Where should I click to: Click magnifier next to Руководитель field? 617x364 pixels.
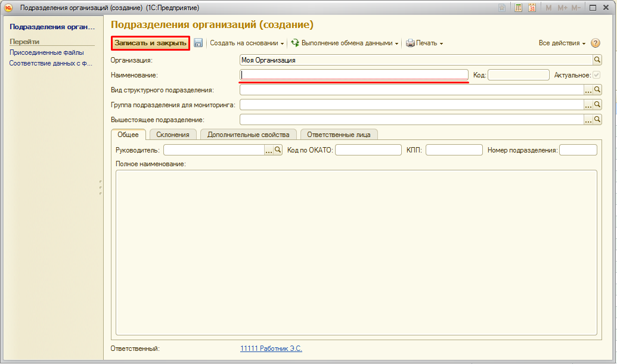point(278,150)
